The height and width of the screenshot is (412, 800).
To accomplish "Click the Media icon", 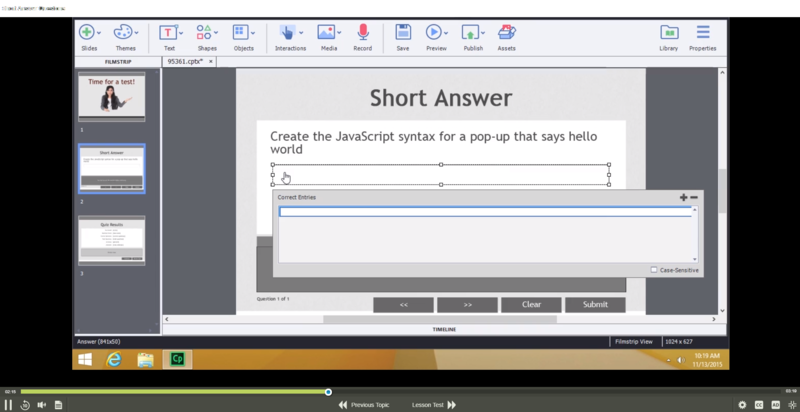I will coord(326,32).
